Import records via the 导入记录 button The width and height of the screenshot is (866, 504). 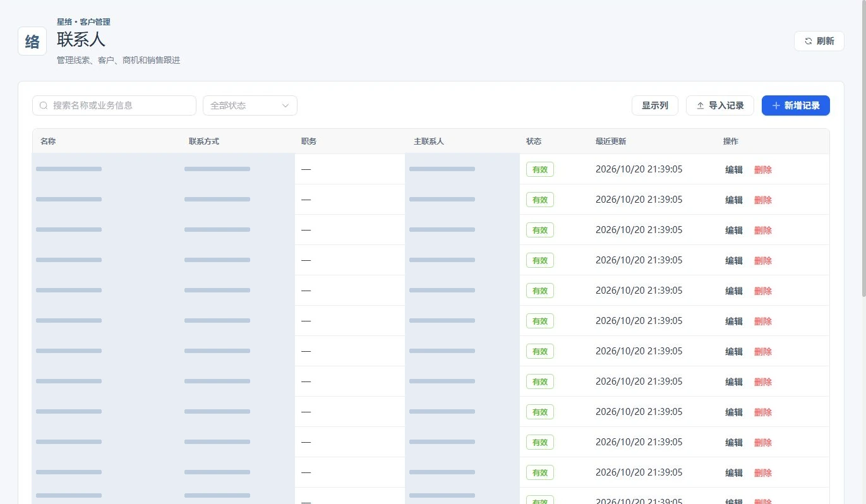pos(719,105)
